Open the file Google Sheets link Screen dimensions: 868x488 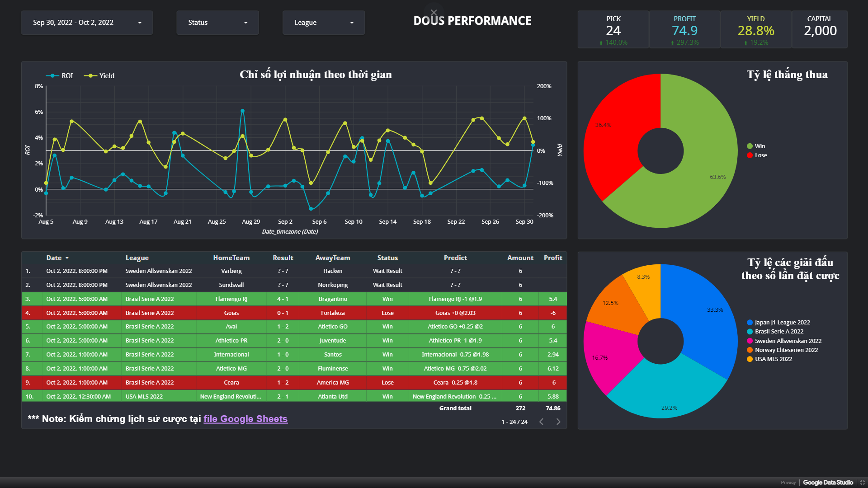tap(245, 419)
